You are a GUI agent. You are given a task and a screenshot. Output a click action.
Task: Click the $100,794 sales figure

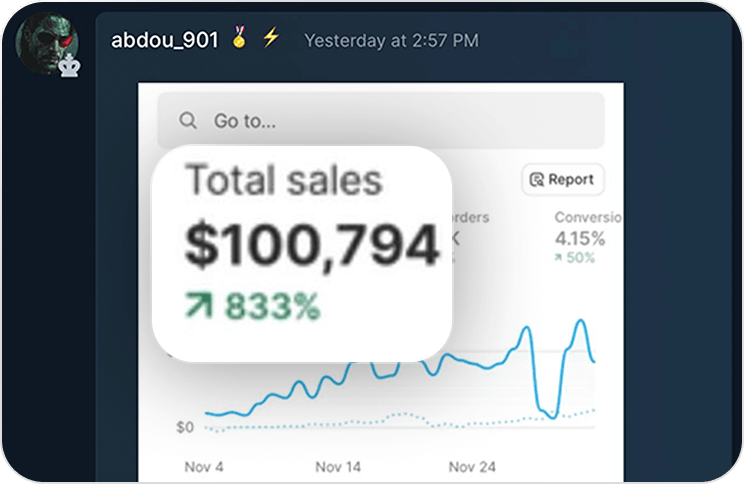click(313, 246)
